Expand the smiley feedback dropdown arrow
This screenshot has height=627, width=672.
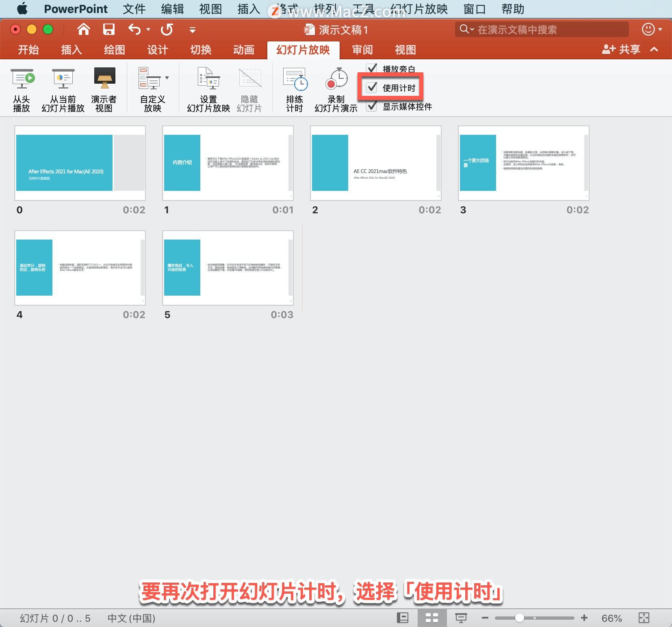tap(660, 29)
